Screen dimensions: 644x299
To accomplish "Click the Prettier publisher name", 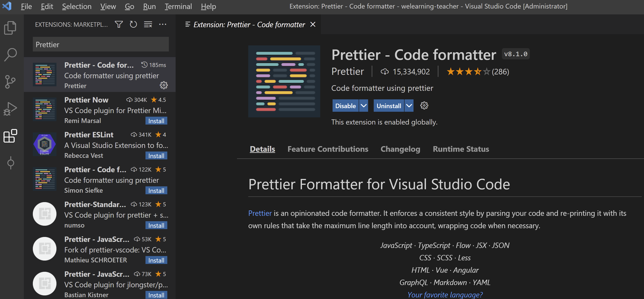I will (x=347, y=71).
